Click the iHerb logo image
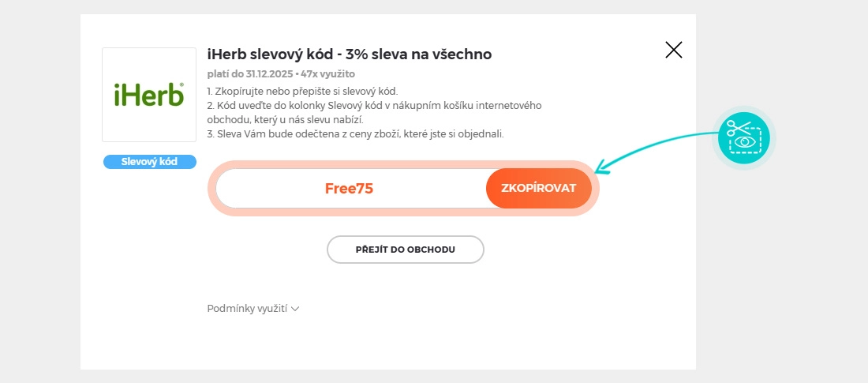 149,95
